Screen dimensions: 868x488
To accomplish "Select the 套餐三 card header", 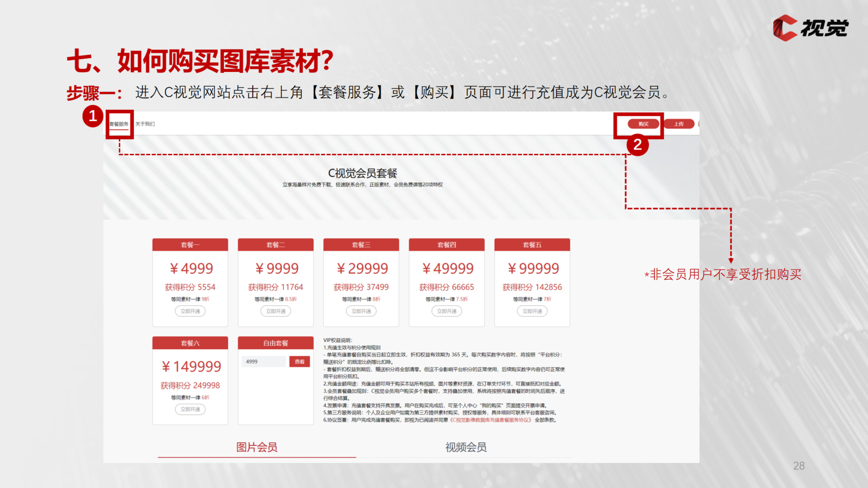I will click(x=361, y=245).
